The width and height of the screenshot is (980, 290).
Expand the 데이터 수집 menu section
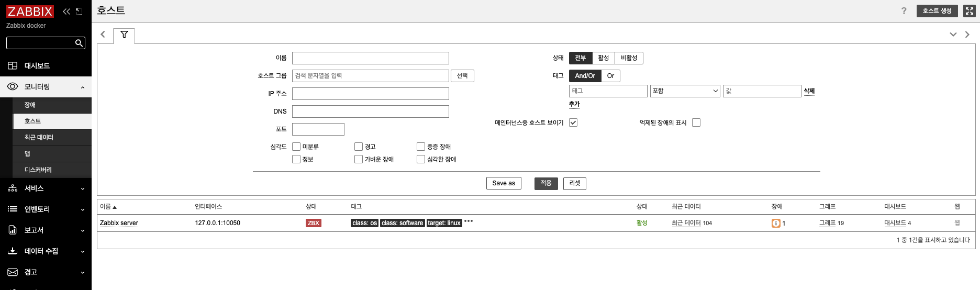(46, 251)
